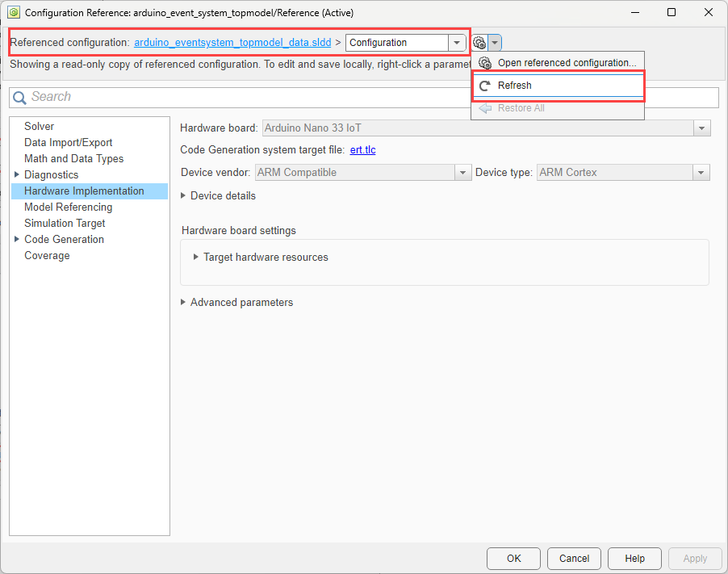The width and height of the screenshot is (728, 574).
Task: Open the gear icon's dropdown arrow
Action: pyautogui.click(x=495, y=43)
